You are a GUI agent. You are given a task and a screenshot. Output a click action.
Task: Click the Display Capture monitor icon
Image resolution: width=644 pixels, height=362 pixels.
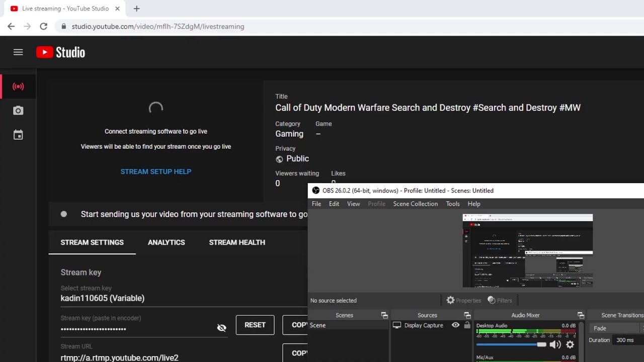tap(397, 325)
